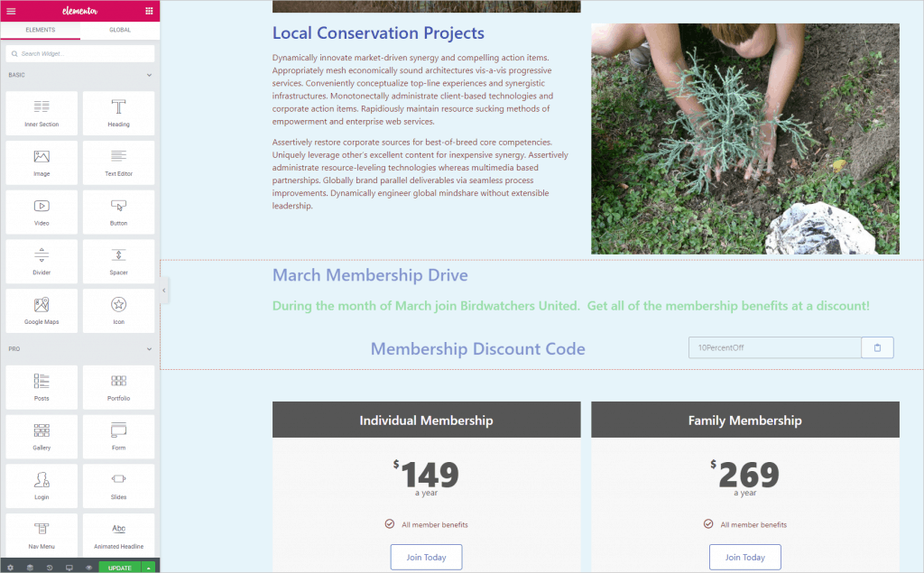Pick the Google Maps widget
This screenshot has width=924, height=573.
pos(42,310)
